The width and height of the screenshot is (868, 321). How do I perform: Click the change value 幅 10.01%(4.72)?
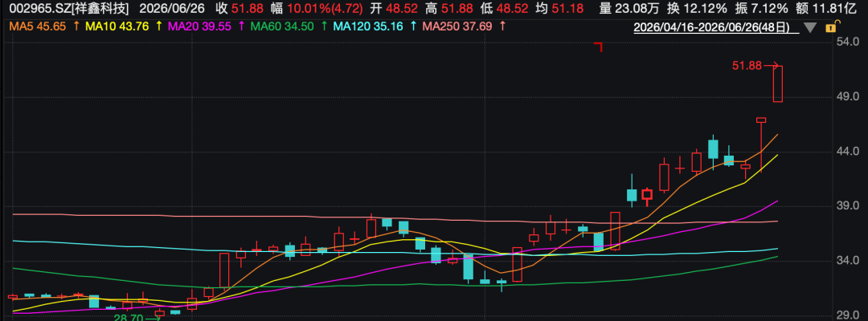click(317, 8)
